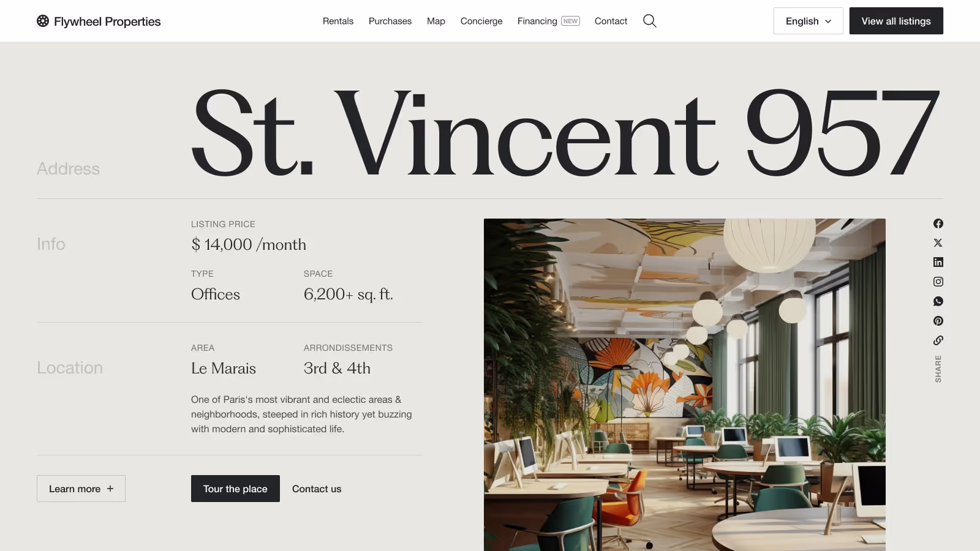Screen dimensions: 980x551
Task: Share listing on Facebook
Action: pyautogui.click(x=938, y=223)
